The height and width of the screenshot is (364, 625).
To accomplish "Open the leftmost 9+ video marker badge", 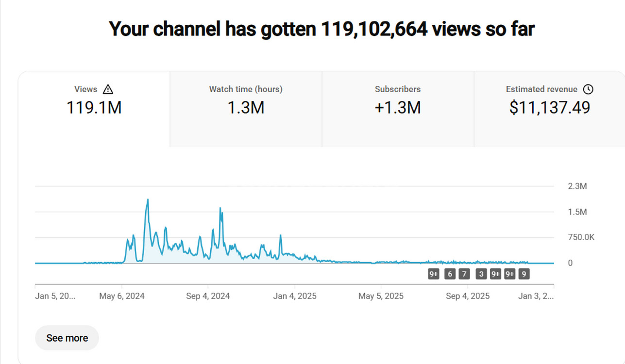I will 434,274.
